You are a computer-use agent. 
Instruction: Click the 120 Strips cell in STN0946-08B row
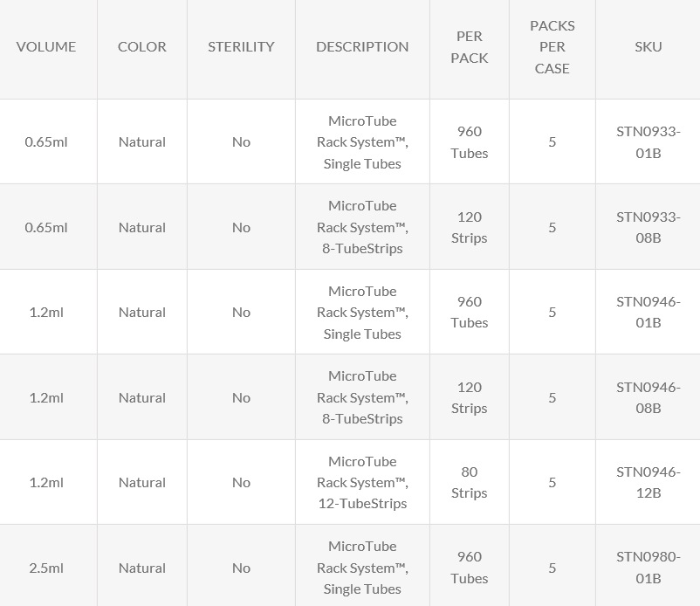pyautogui.click(x=470, y=397)
